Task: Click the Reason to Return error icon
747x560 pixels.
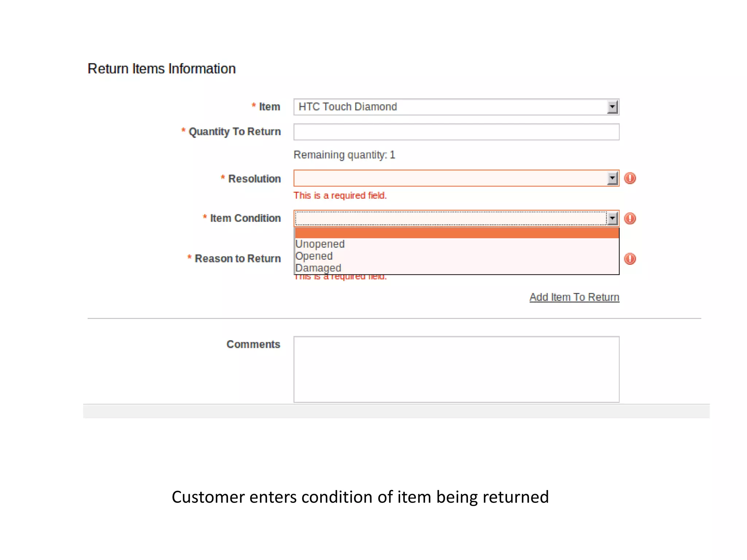Action: click(x=630, y=259)
